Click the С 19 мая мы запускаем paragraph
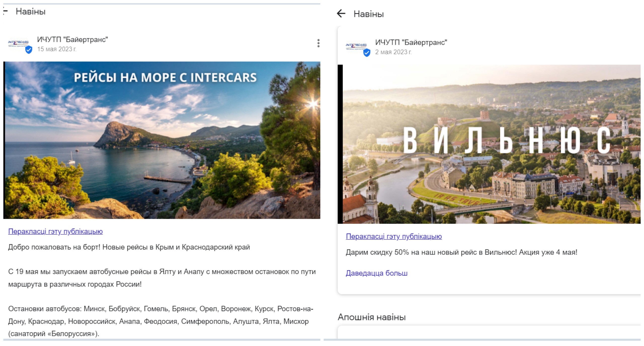The image size is (644, 346). pyautogui.click(x=162, y=278)
